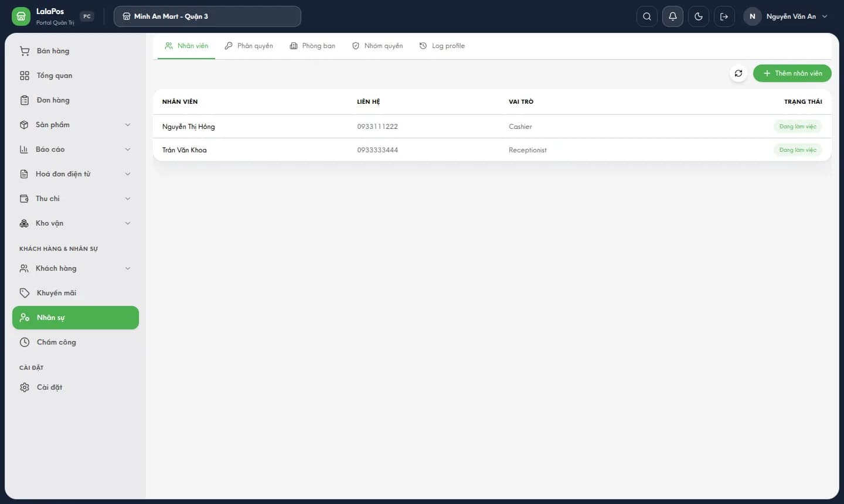This screenshot has height=504, width=844.
Task: Click the refresh staff list icon
Action: (x=738, y=73)
